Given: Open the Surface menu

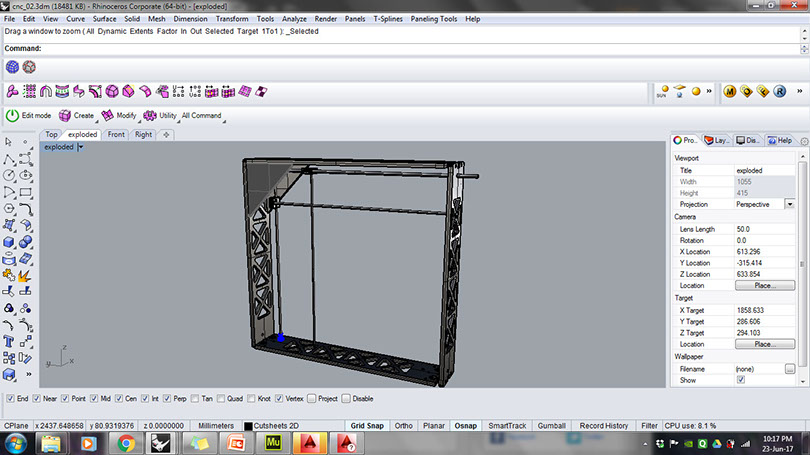Looking at the screenshot, I should (x=104, y=19).
